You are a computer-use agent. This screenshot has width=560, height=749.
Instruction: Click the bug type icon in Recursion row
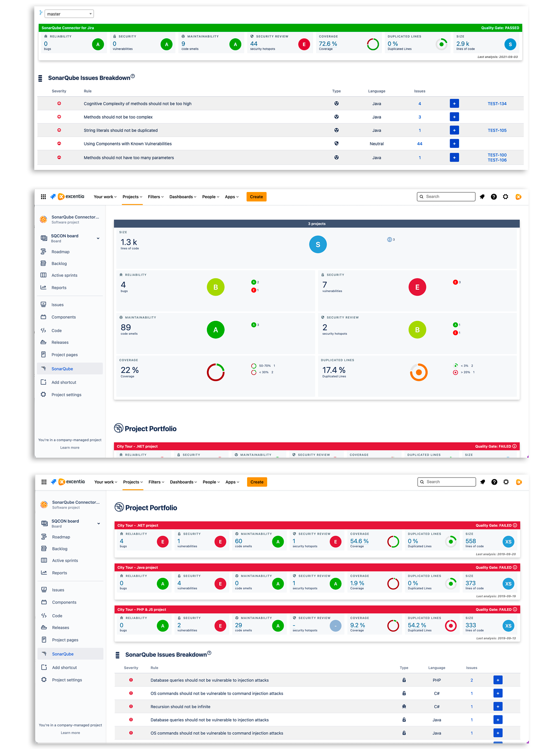(404, 706)
